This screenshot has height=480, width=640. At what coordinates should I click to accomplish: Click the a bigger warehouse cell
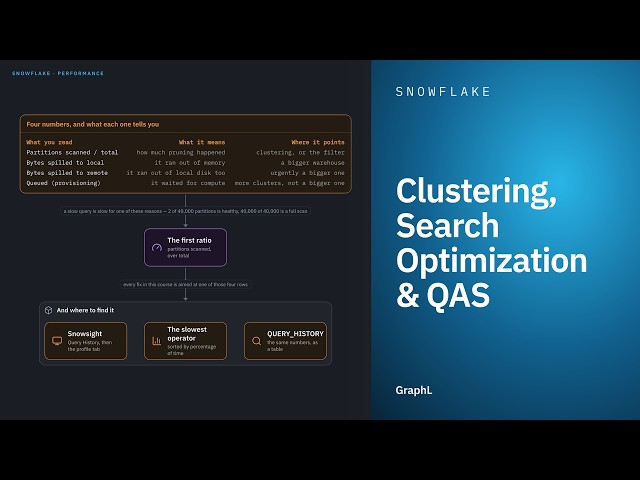pyautogui.click(x=313, y=162)
